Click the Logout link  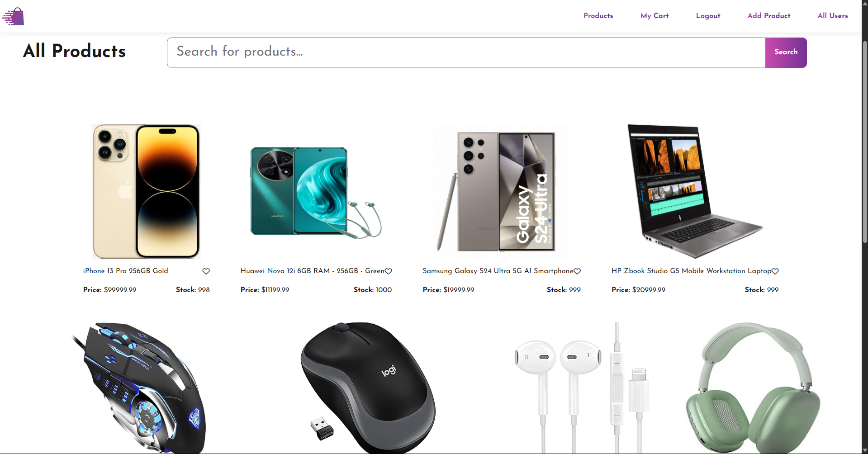(708, 16)
